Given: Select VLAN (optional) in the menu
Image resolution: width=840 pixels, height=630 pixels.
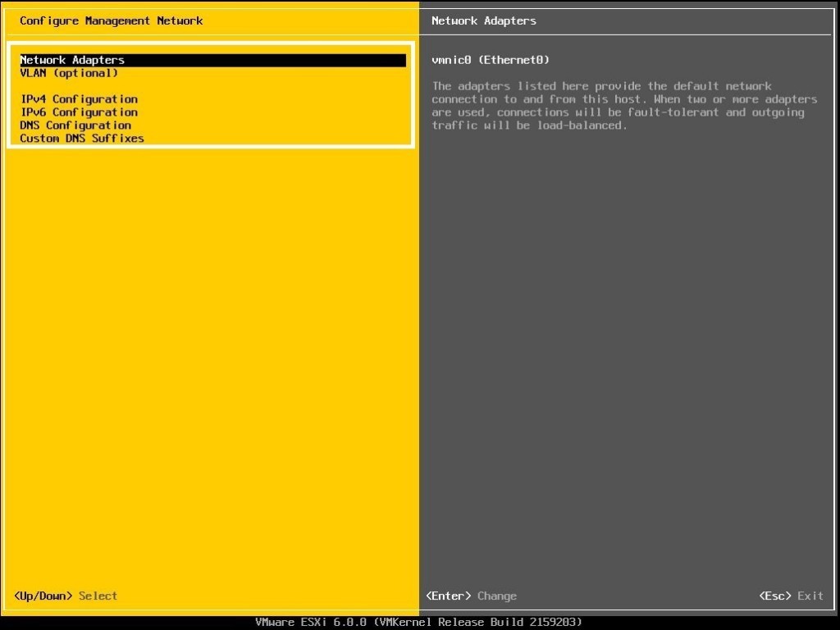Looking at the screenshot, I should 71,72.
